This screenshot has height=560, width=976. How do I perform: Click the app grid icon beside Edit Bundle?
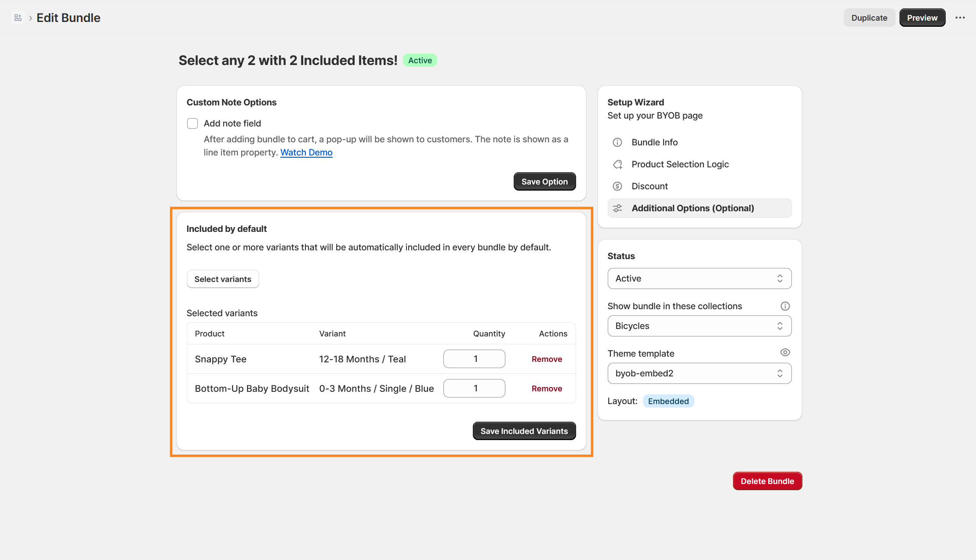tap(18, 18)
